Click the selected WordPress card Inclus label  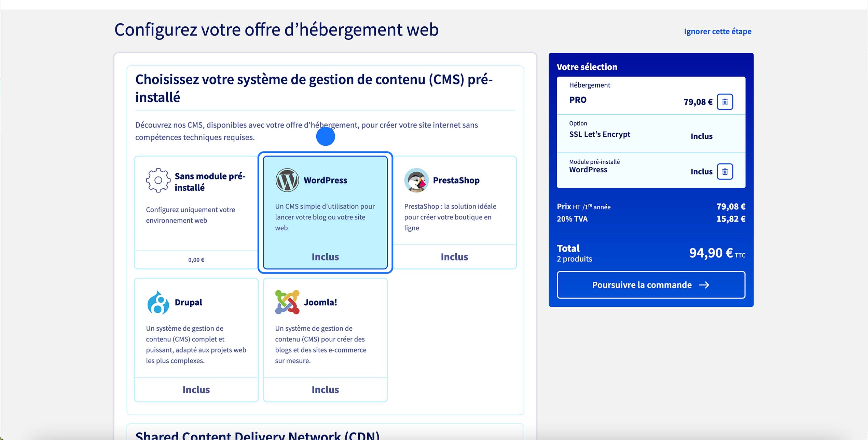pos(325,257)
